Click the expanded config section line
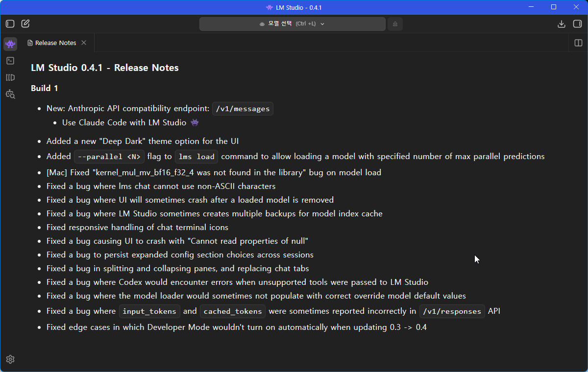 (180, 255)
